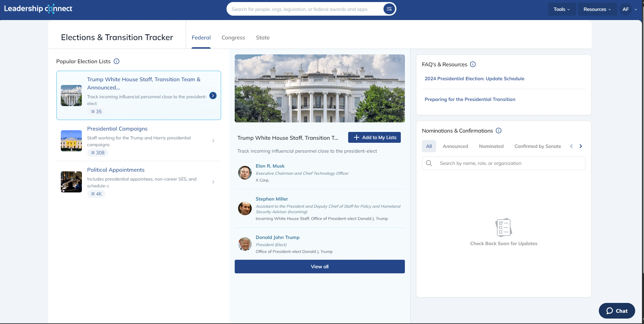This screenshot has height=324, width=644.
Task: Open the Stephen Miller profile link
Action: 272,199
